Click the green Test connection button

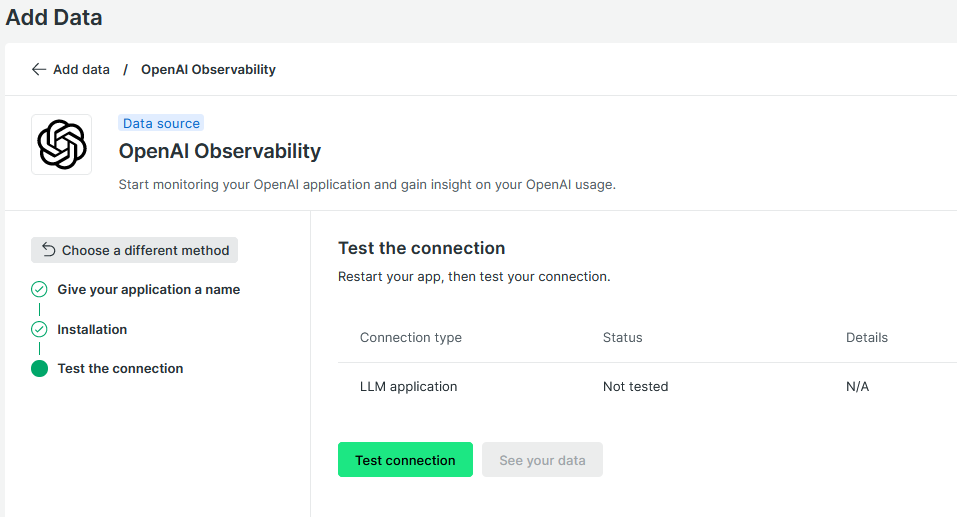(405, 460)
